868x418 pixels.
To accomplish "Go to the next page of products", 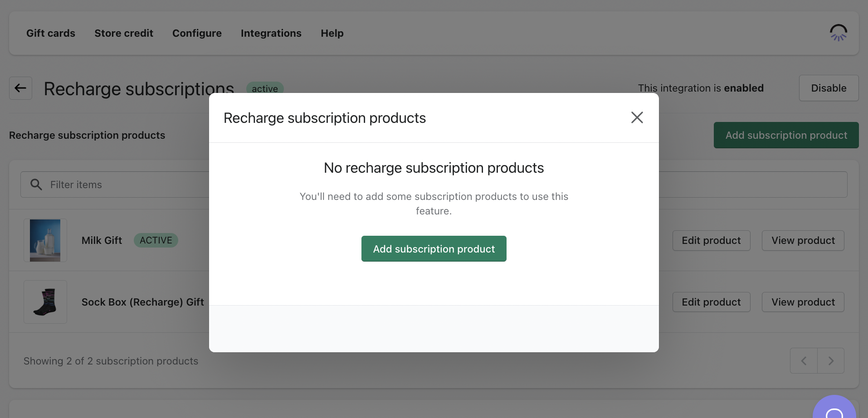I will pyautogui.click(x=831, y=361).
